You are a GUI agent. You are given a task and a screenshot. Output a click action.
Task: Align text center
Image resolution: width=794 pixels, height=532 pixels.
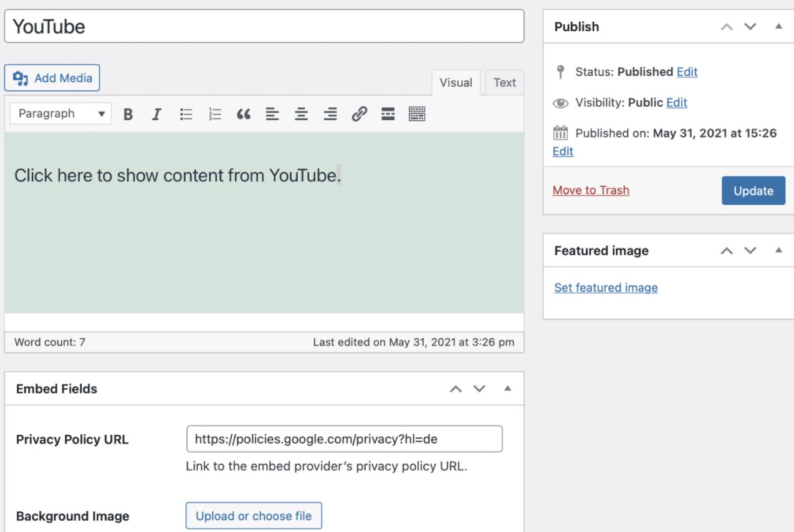click(302, 114)
